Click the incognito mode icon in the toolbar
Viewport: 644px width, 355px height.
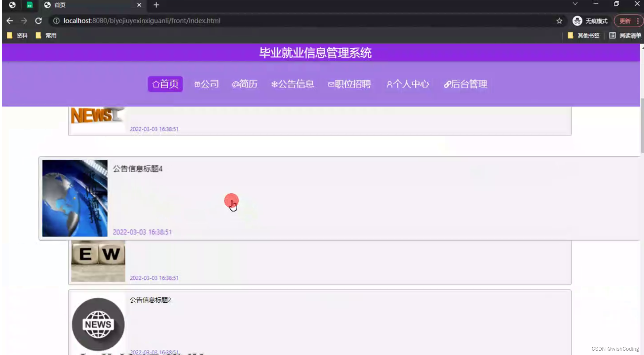pyautogui.click(x=577, y=20)
